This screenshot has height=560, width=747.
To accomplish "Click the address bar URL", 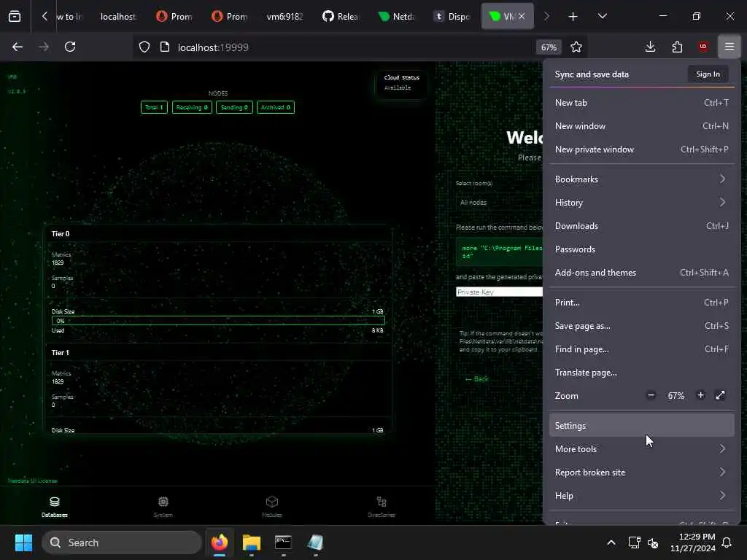I will pos(213,47).
